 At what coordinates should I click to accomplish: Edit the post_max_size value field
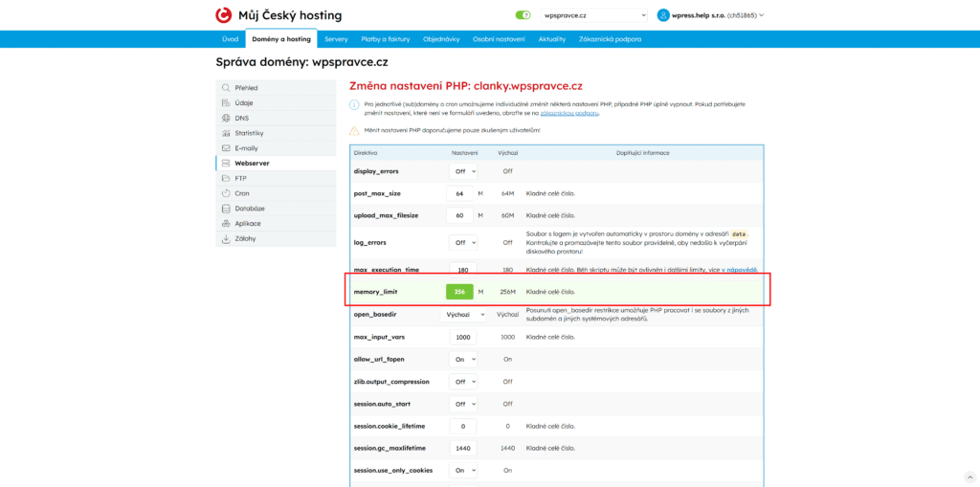tap(460, 194)
